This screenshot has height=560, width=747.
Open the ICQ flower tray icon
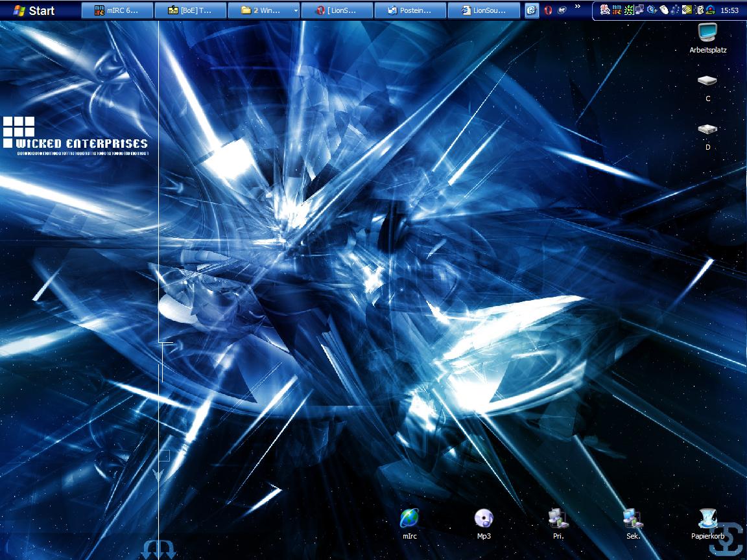[x=629, y=10]
